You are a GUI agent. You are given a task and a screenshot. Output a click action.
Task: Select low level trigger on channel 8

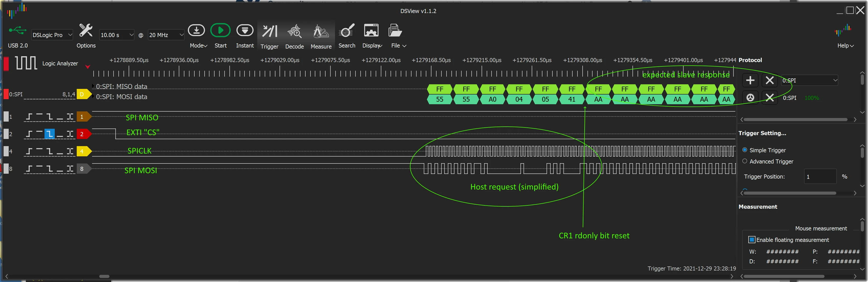(x=60, y=169)
